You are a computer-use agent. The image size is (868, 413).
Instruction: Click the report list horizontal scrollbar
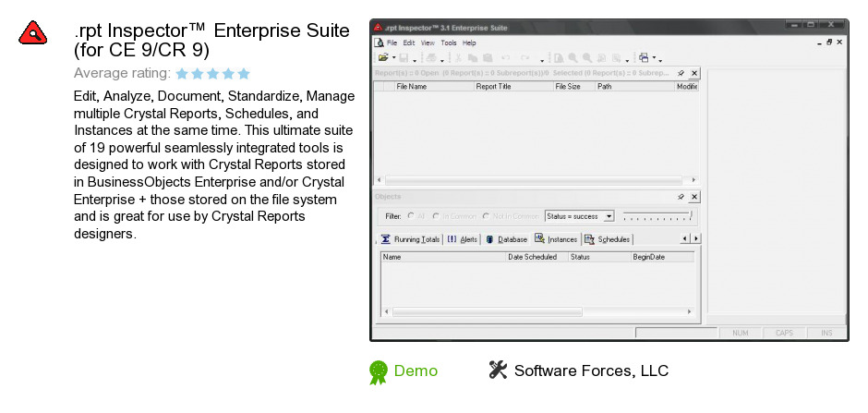click(x=533, y=180)
